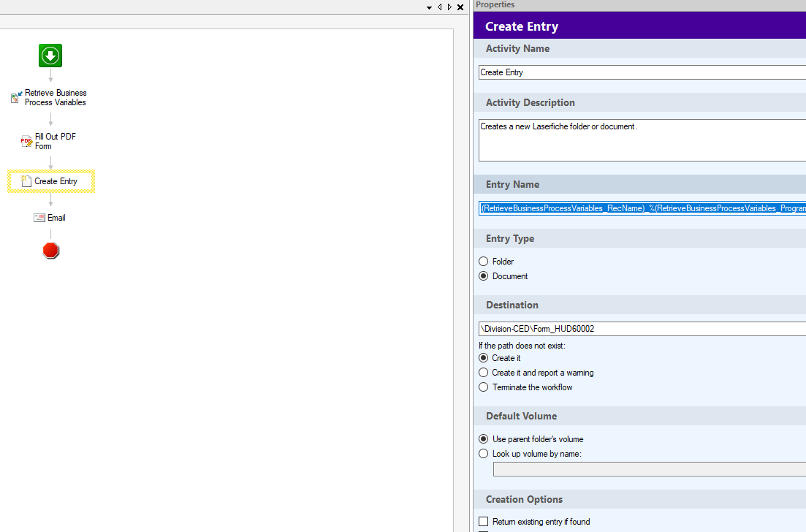Click the Default Volume section header
This screenshot has height=532, width=806.
point(639,416)
